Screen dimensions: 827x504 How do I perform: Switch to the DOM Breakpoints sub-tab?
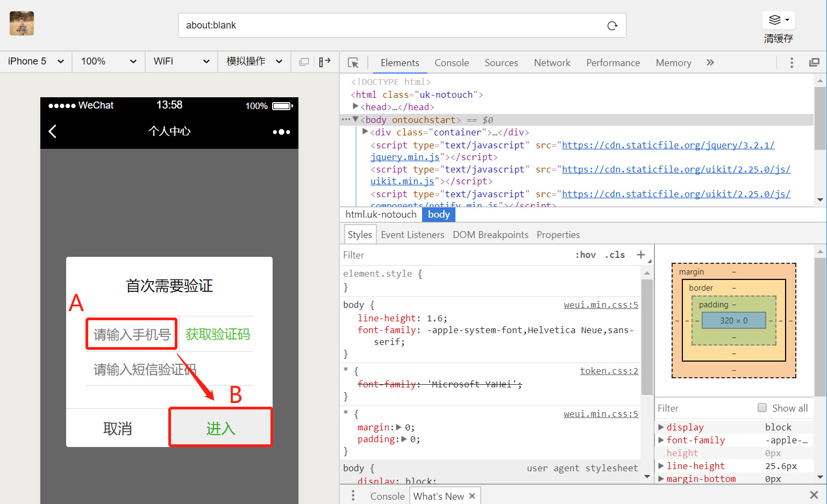490,235
